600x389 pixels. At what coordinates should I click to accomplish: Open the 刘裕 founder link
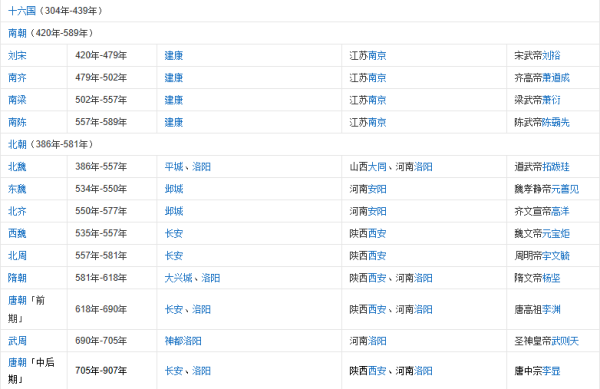point(551,55)
